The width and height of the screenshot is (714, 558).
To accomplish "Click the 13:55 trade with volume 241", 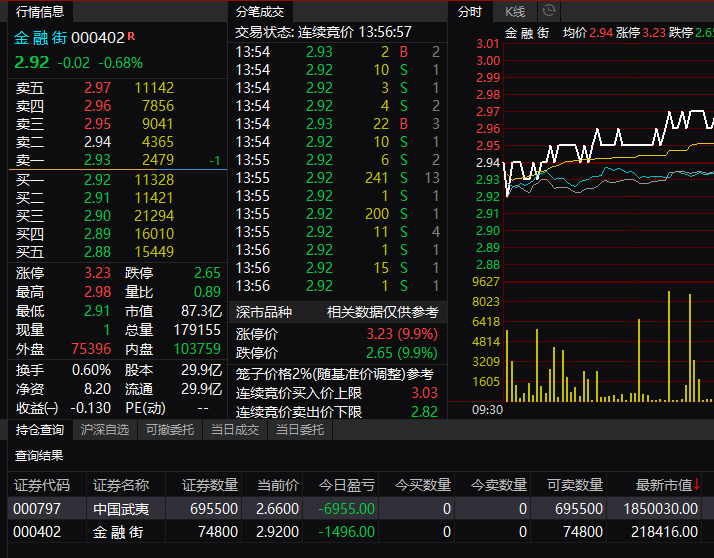I will [x=337, y=178].
